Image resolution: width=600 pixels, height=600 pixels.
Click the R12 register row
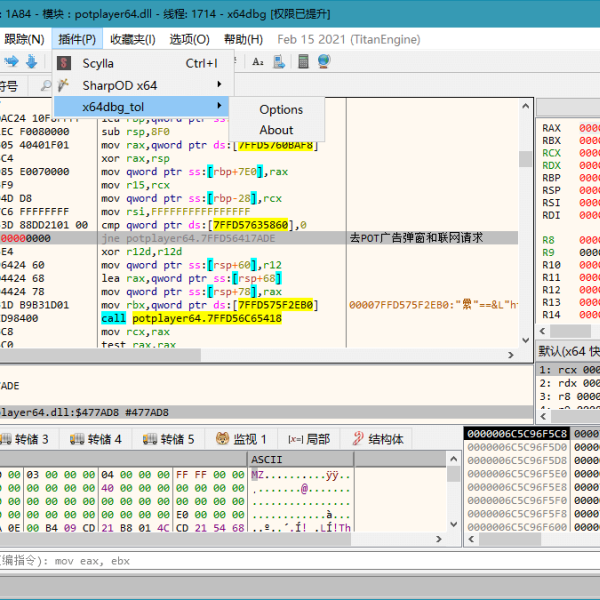pos(570,290)
